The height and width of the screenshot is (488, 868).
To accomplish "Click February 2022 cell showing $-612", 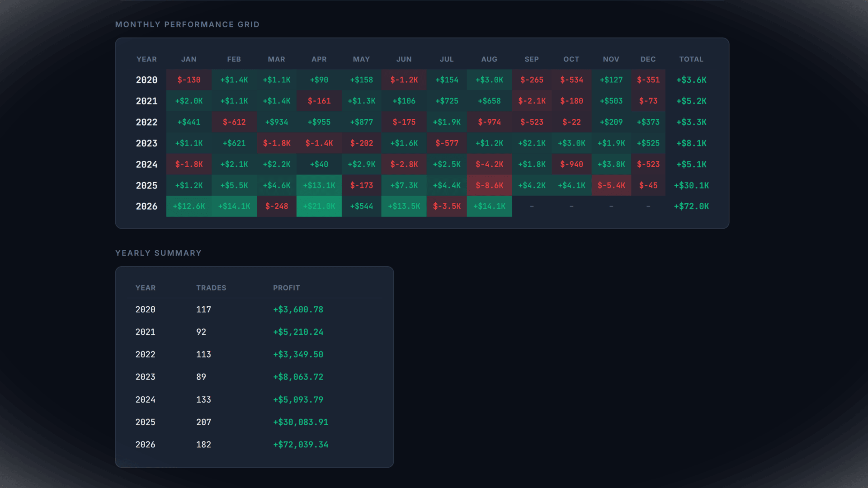I will coord(234,122).
